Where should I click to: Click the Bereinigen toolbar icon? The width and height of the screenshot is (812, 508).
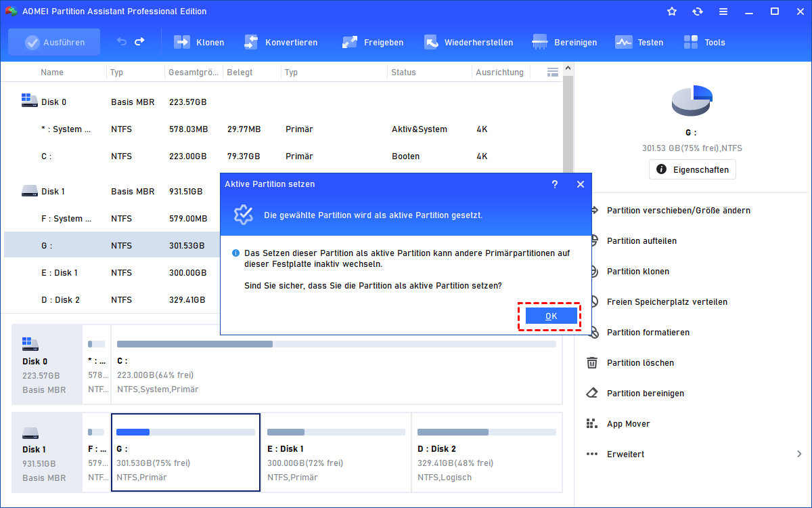point(564,42)
